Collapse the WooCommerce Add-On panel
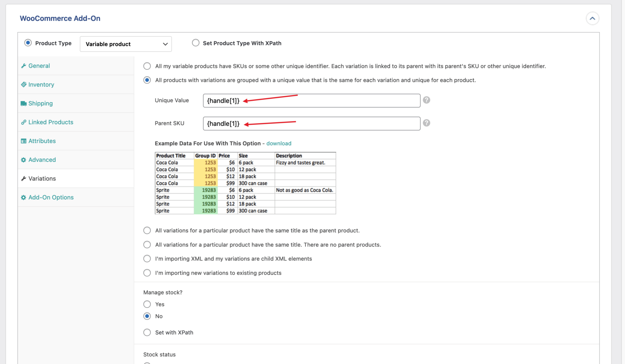Screen dimensions: 625x364 click(592, 18)
